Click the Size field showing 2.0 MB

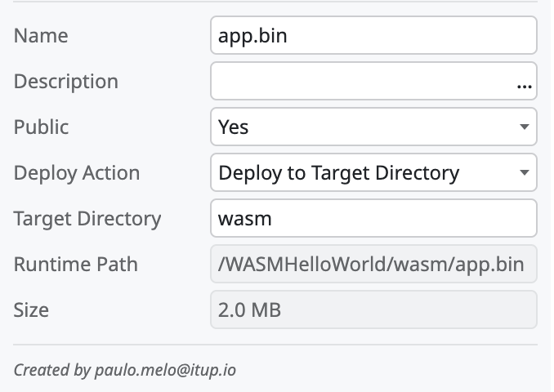point(373,310)
